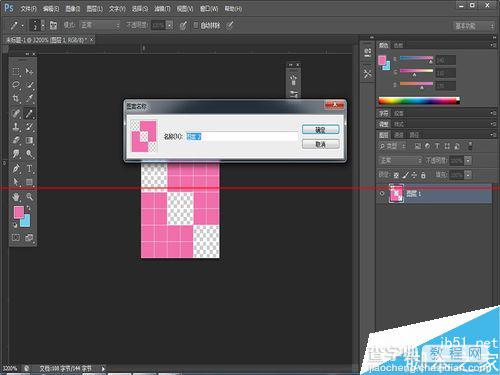The height and width of the screenshot is (375, 500).
Task: Select the Rectangular Marquee tool
Action: (16, 71)
